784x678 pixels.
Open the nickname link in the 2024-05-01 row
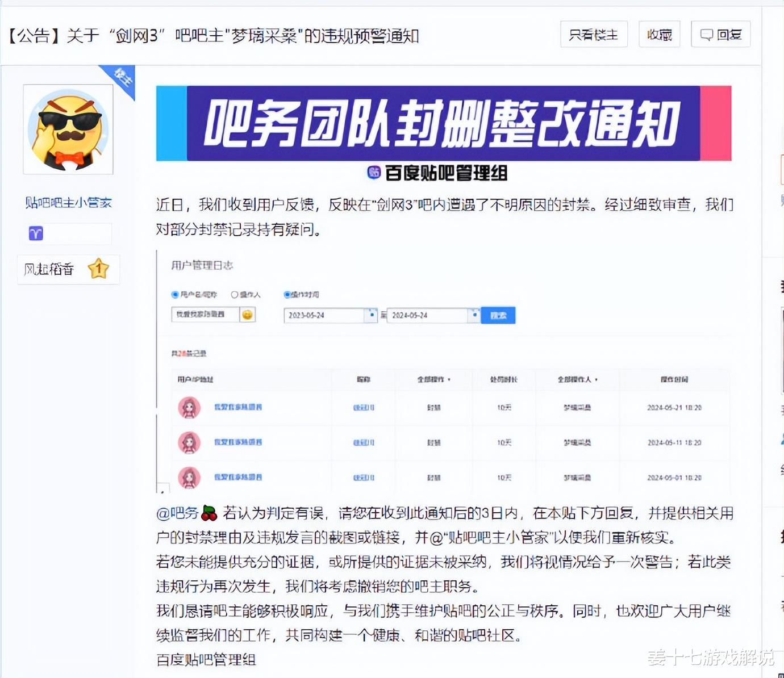click(x=364, y=478)
